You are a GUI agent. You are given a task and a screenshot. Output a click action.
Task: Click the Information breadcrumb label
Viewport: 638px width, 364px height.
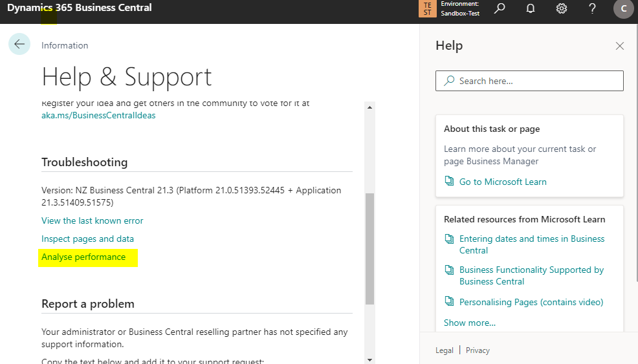[x=65, y=45]
